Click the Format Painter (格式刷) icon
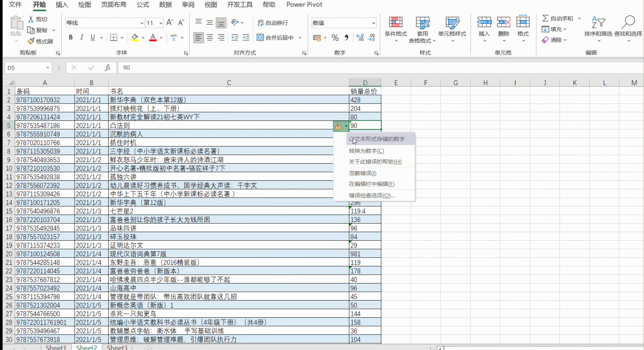This screenshot has width=644, height=350. tap(31, 41)
